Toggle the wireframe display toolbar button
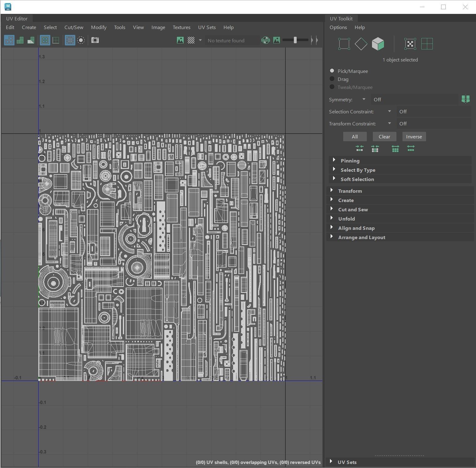This screenshot has width=476, height=468. point(9,40)
